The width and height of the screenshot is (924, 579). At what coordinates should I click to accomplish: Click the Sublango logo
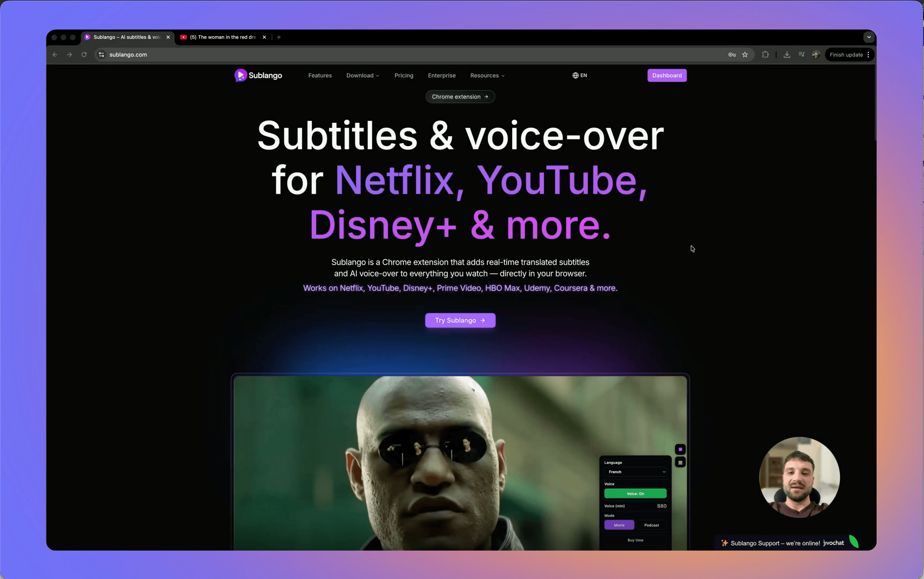click(x=258, y=75)
